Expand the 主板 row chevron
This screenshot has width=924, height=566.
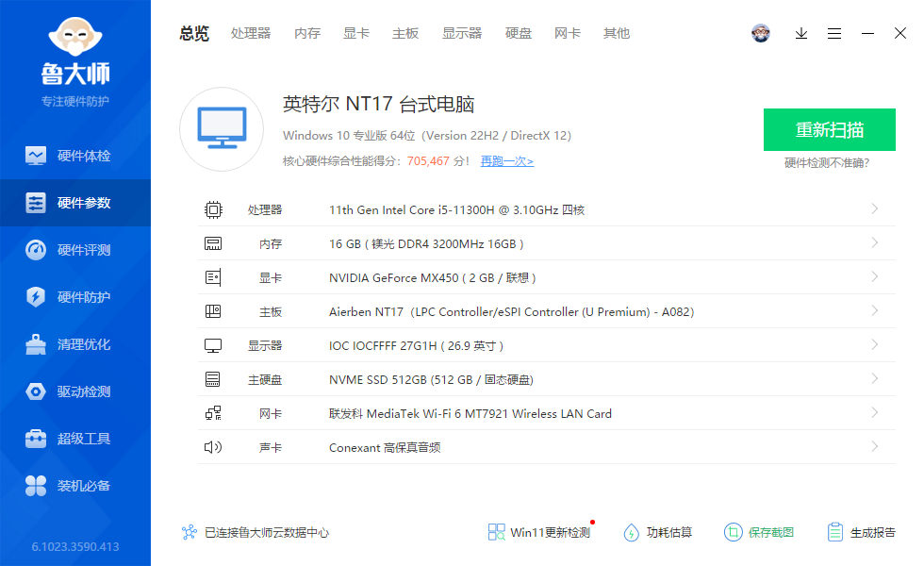[875, 310]
